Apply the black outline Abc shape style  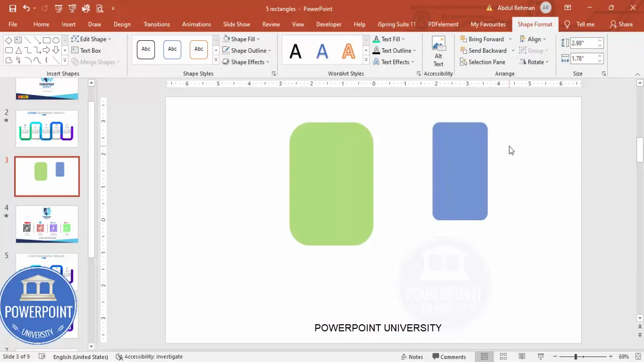[x=146, y=49]
